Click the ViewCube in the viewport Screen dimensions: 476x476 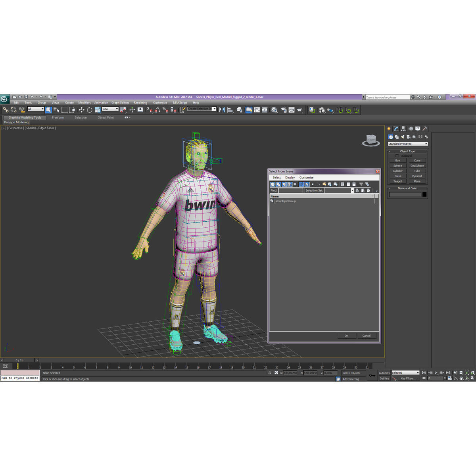click(371, 140)
